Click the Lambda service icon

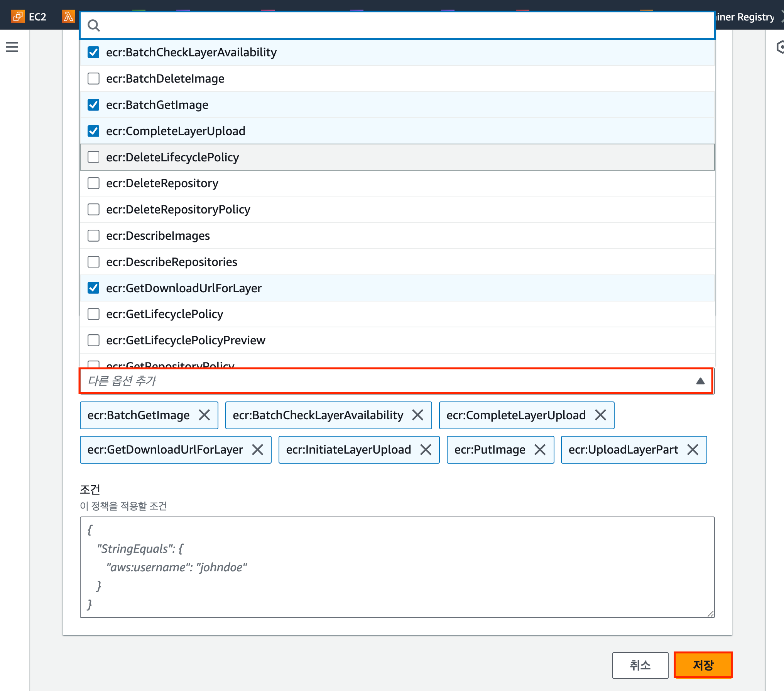pos(68,17)
